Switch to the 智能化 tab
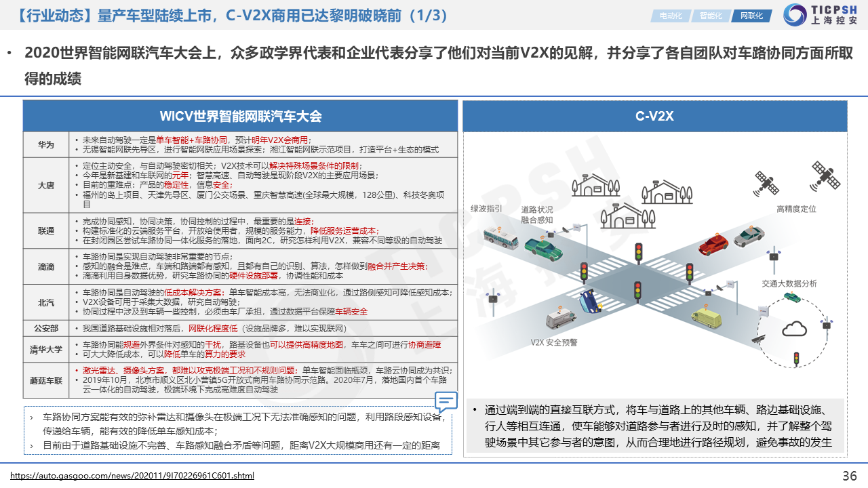 [x=710, y=16]
